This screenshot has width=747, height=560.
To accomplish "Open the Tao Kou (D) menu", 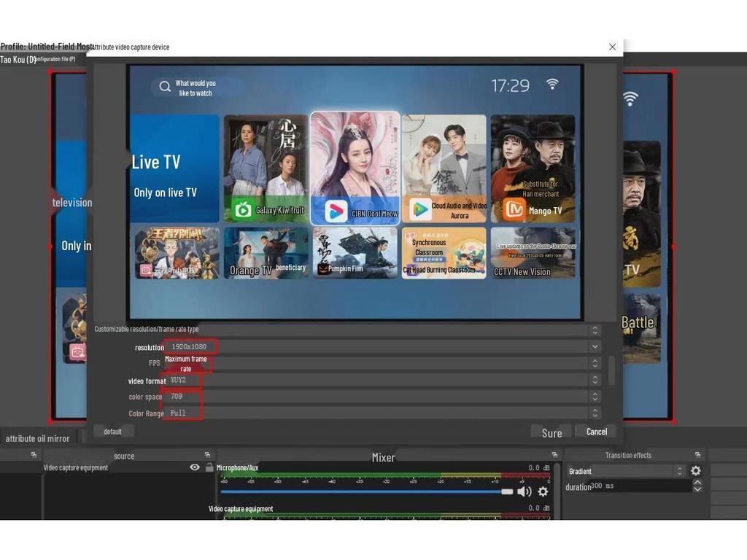I will pos(18,60).
